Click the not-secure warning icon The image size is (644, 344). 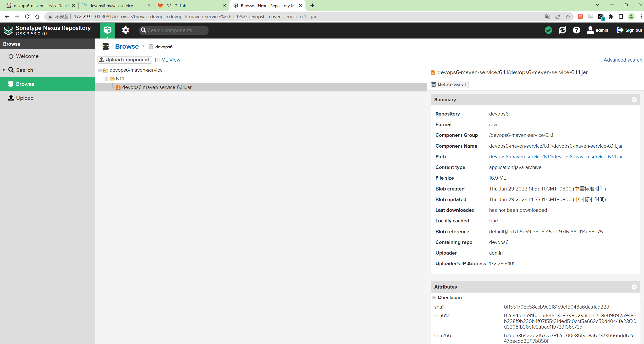[50, 17]
